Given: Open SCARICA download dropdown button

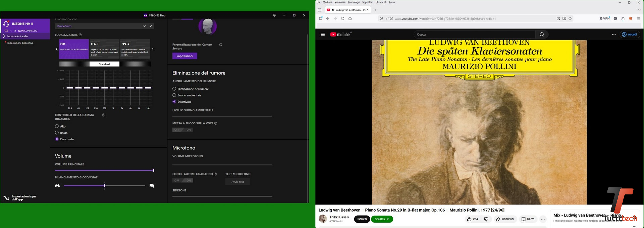Looking at the screenshot, I should tap(382, 219).
